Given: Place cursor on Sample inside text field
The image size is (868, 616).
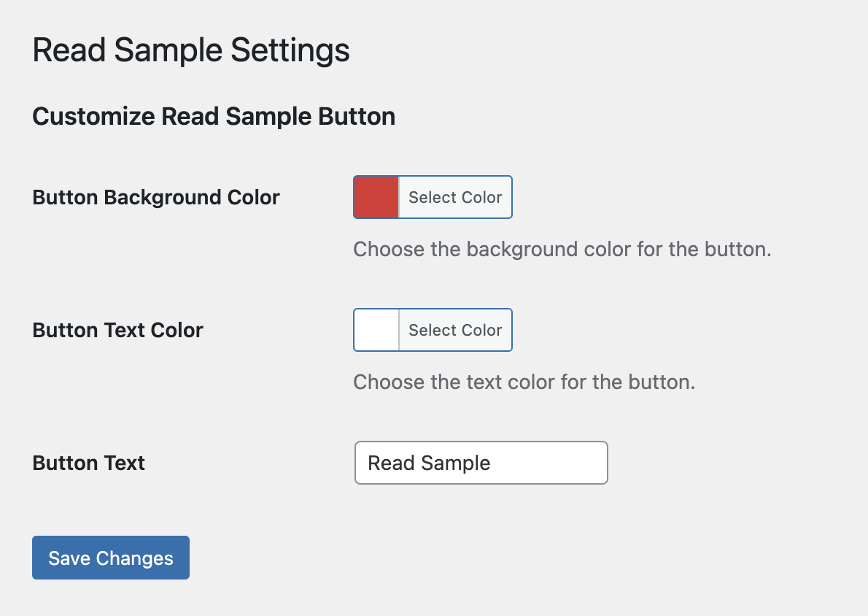Looking at the screenshot, I should pyautogui.click(x=455, y=463).
